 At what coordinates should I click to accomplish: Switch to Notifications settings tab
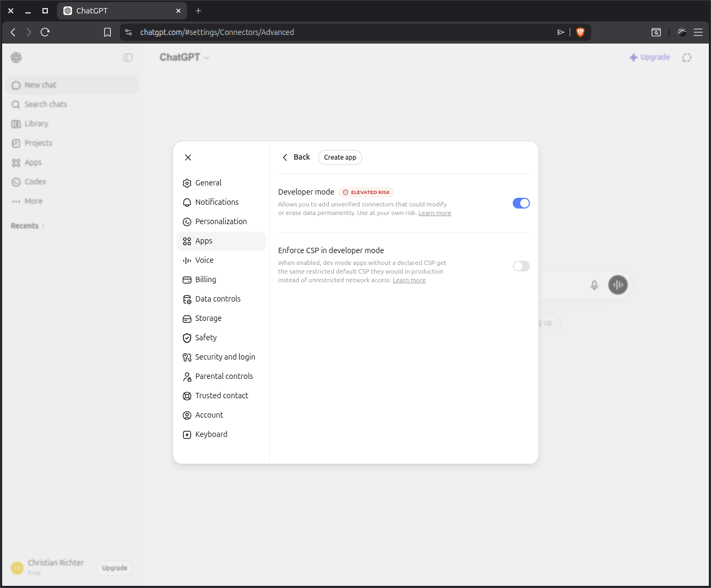pyautogui.click(x=221, y=203)
